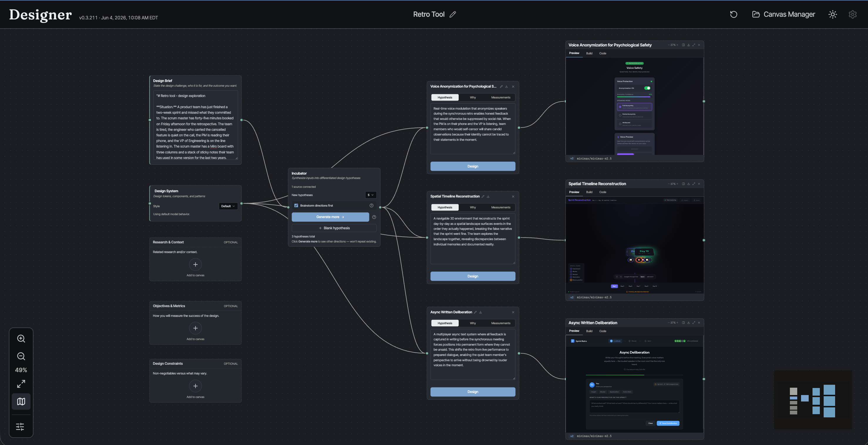The height and width of the screenshot is (445, 868).
Task: Turn off the Anonymization ON toggle
Action: pos(647,88)
